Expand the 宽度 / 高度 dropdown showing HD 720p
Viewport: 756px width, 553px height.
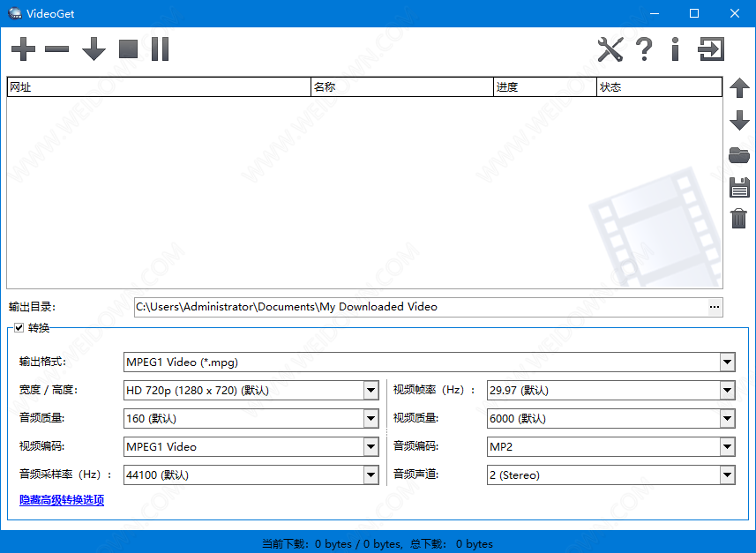[x=251, y=390]
